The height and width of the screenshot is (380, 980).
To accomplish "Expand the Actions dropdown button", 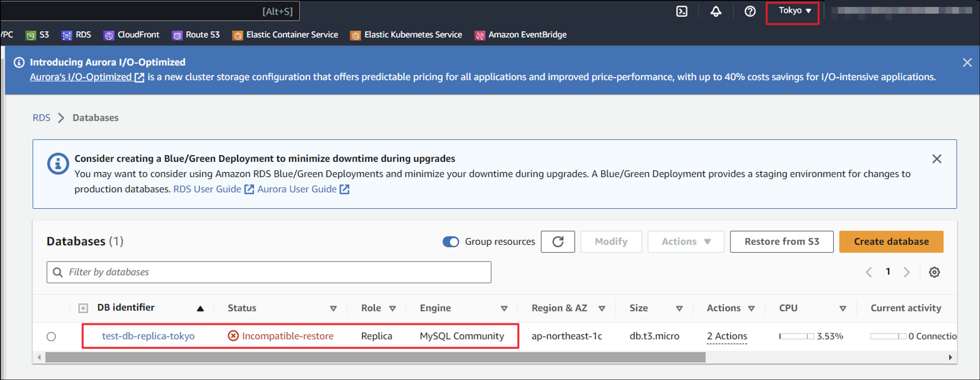I will (x=686, y=241).
